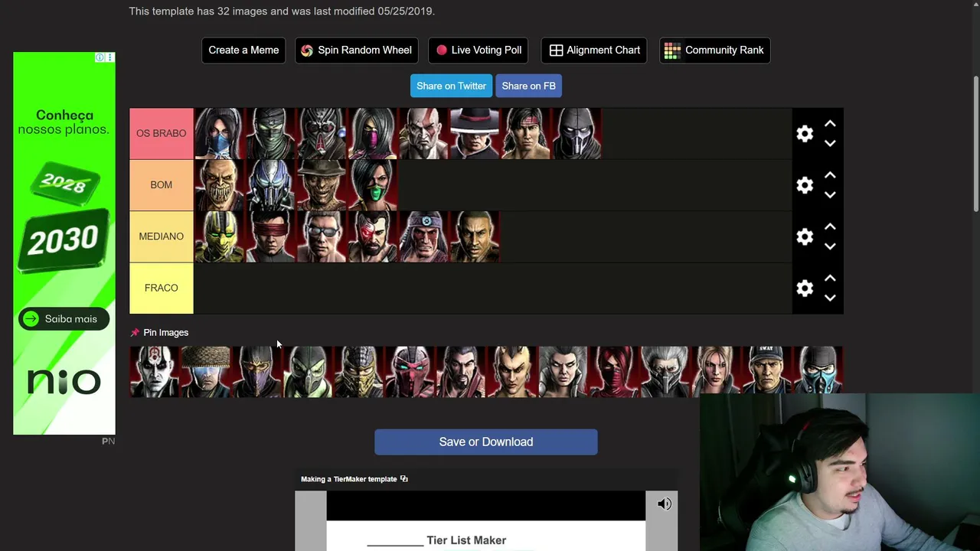980x551 pixels.
Task: Select the red-blindfolded Kenshi portrait in MEDIANO
Action: click(x=270, y=236)
